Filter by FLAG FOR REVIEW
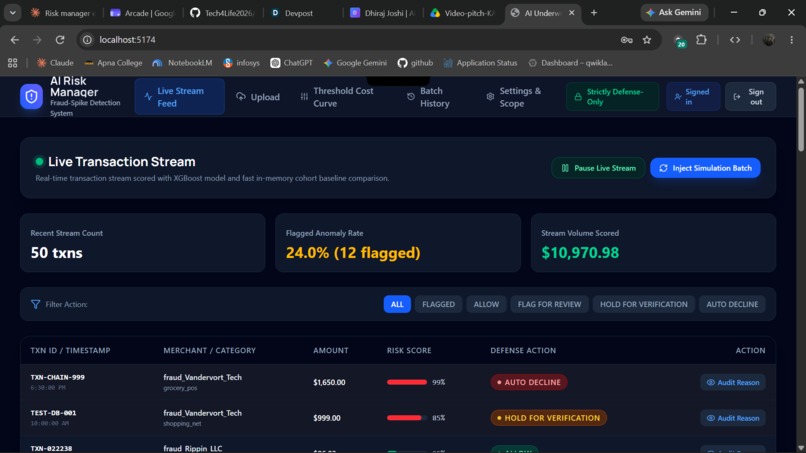 coord(549,304)
